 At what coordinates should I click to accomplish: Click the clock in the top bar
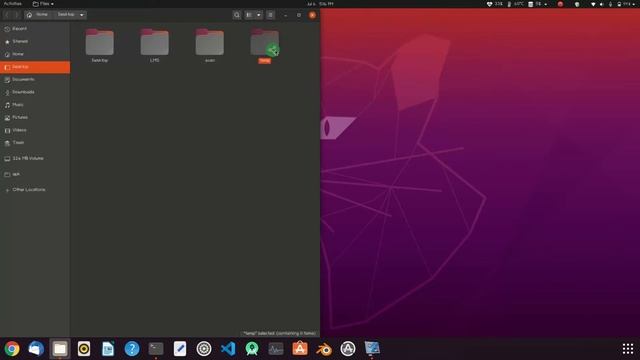[x=320, y=4]
